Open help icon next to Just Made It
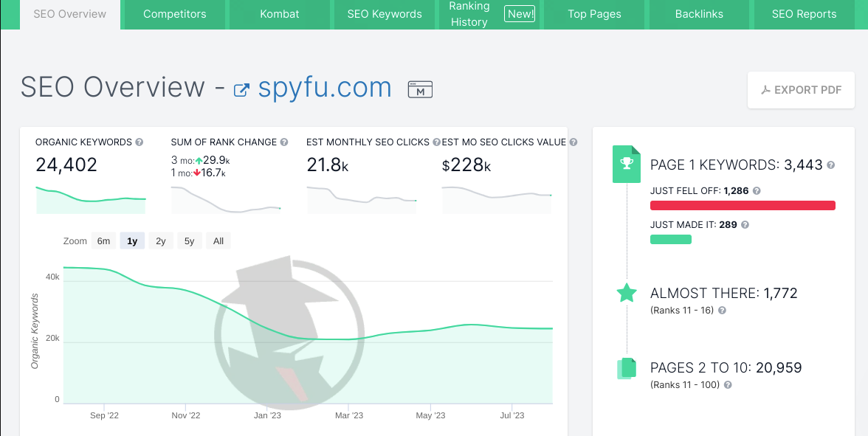The height and width of the screenshot is (436, 868). [745, 225]
